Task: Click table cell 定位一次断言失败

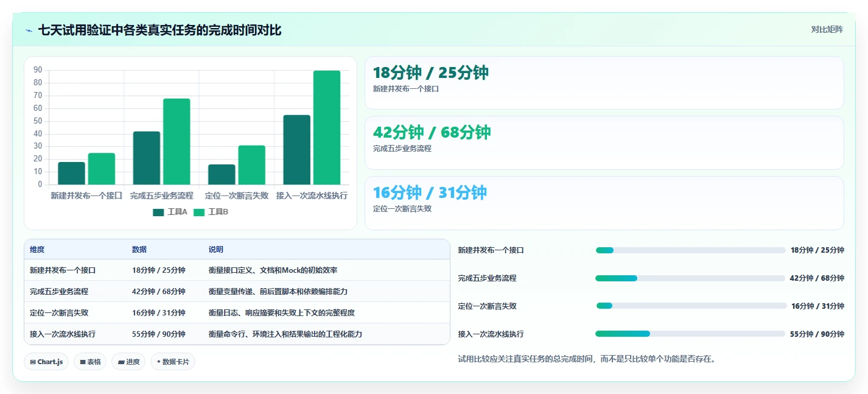Action: 59,312
